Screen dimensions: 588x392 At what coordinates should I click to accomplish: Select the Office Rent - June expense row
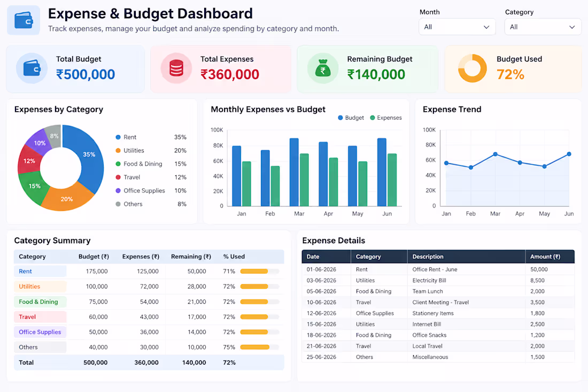pyautogui.click(x=438, y=270)
